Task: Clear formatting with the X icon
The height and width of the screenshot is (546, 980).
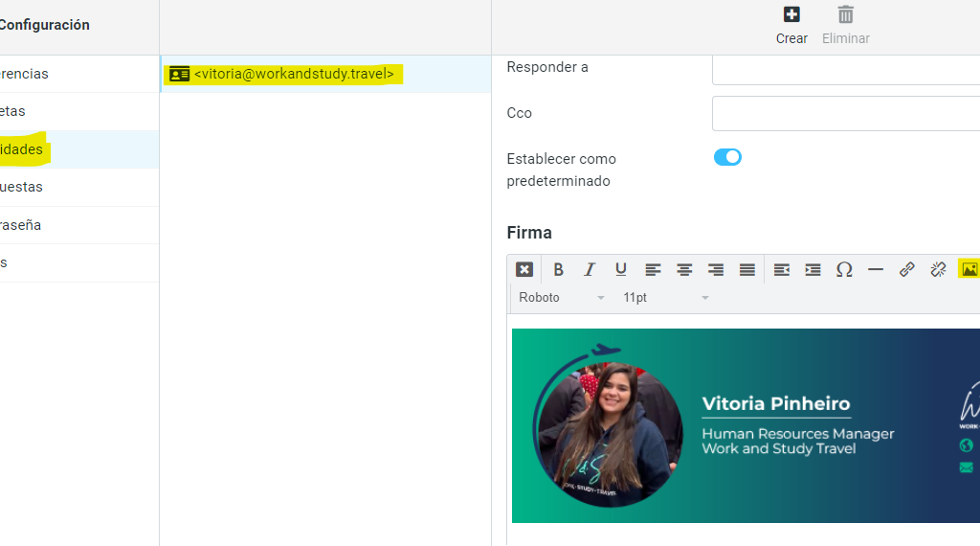Action: point(523,269)
